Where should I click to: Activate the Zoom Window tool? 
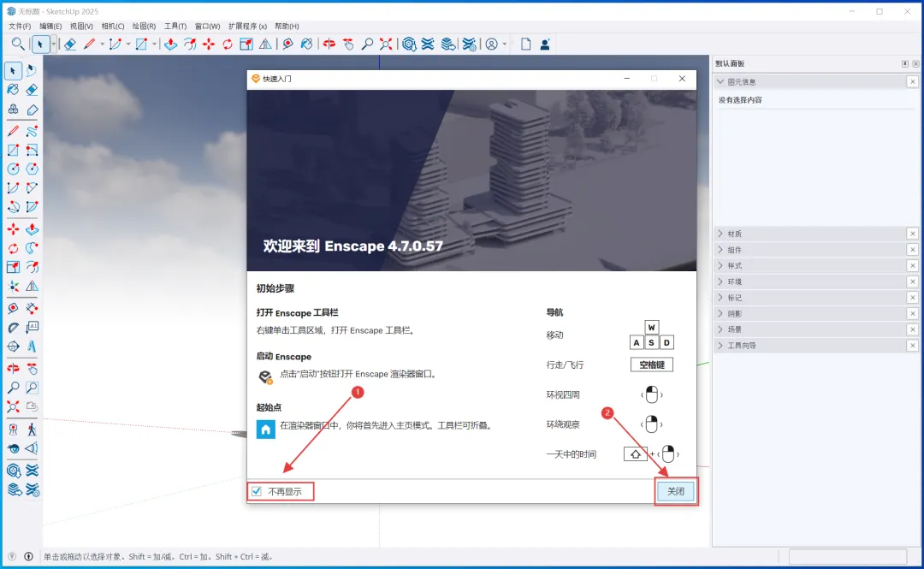[32, 388]
